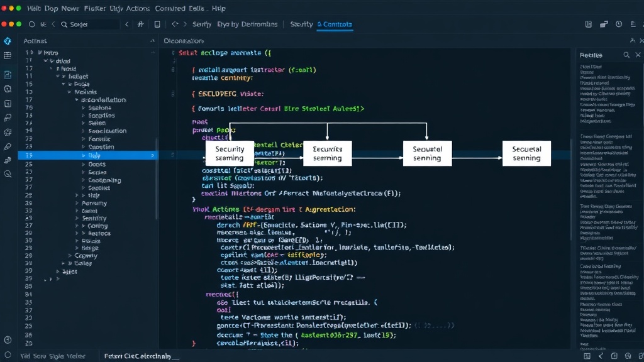Switch to the Comtrots tab
Viewport: 644px width, 362px height.
335,25
